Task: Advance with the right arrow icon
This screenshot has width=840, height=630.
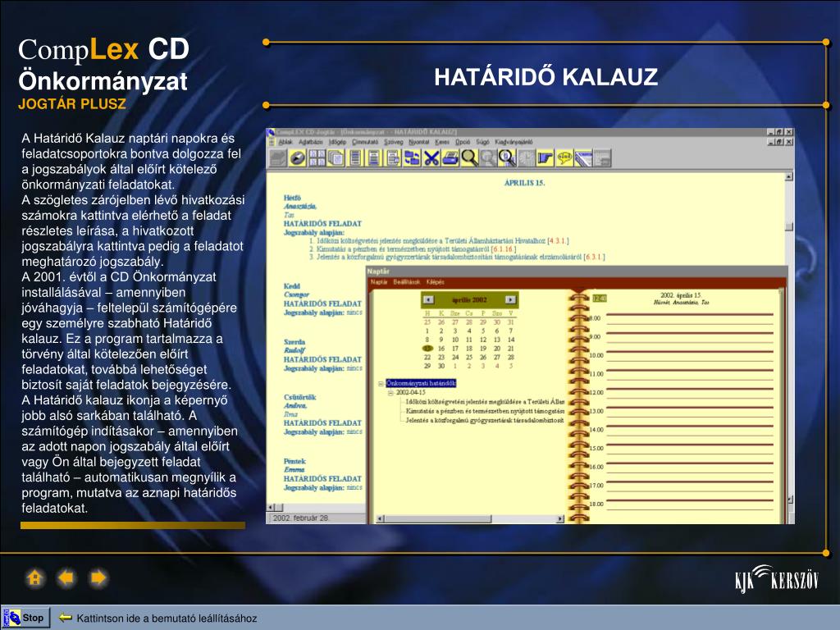Action: 98,578
